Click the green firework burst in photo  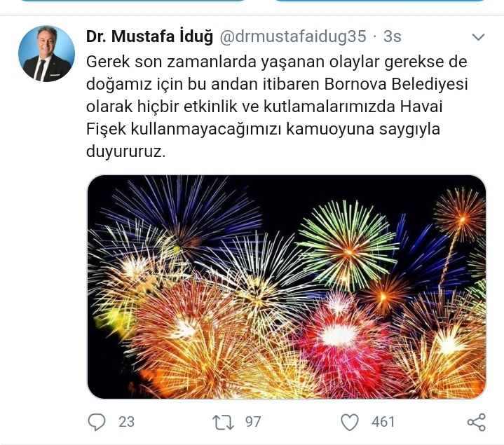point(348,246)
